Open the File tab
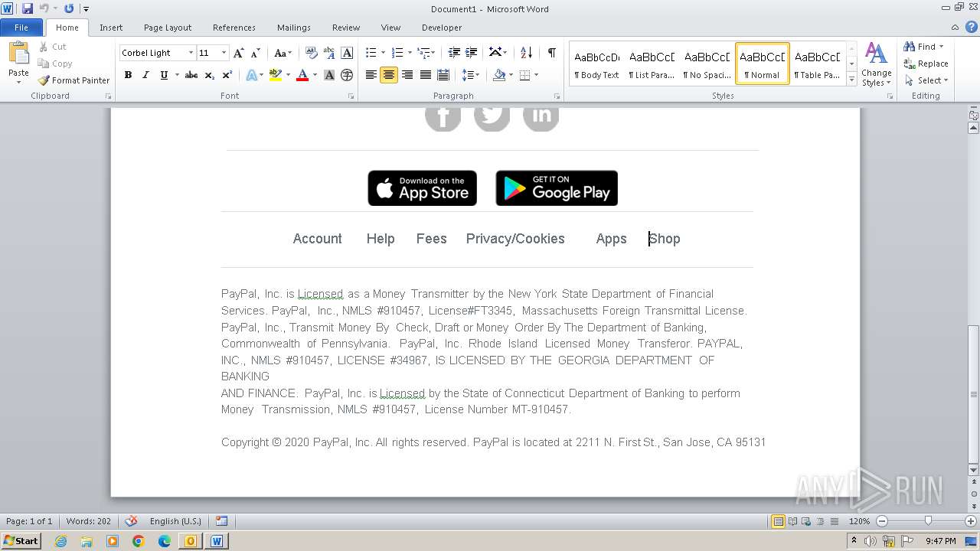The image size is (980, 551). (21, 28)
